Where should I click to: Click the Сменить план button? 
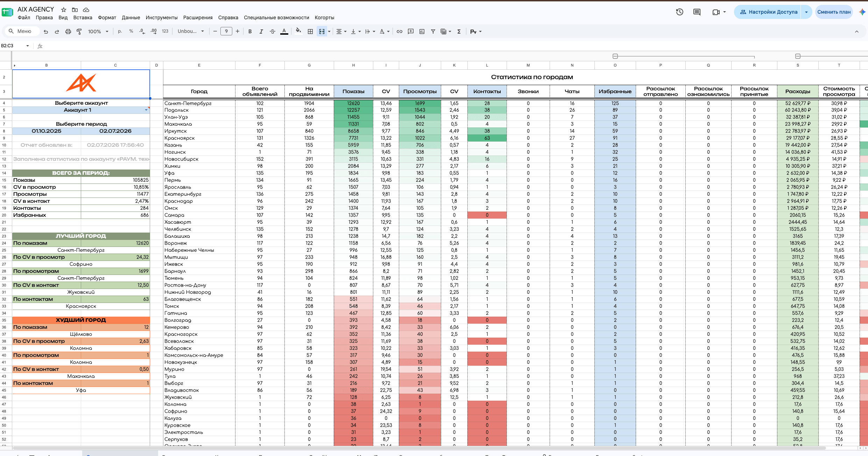click(834, 12)
